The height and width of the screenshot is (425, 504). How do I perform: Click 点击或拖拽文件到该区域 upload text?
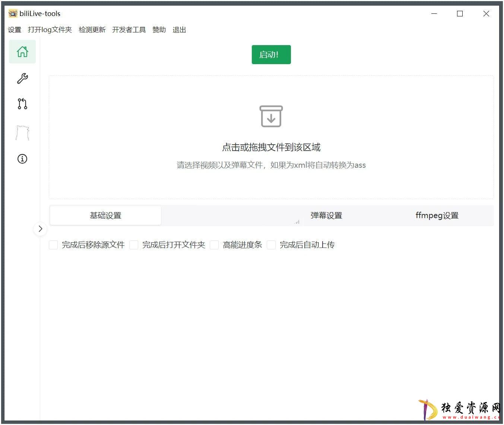click(271, 147)
